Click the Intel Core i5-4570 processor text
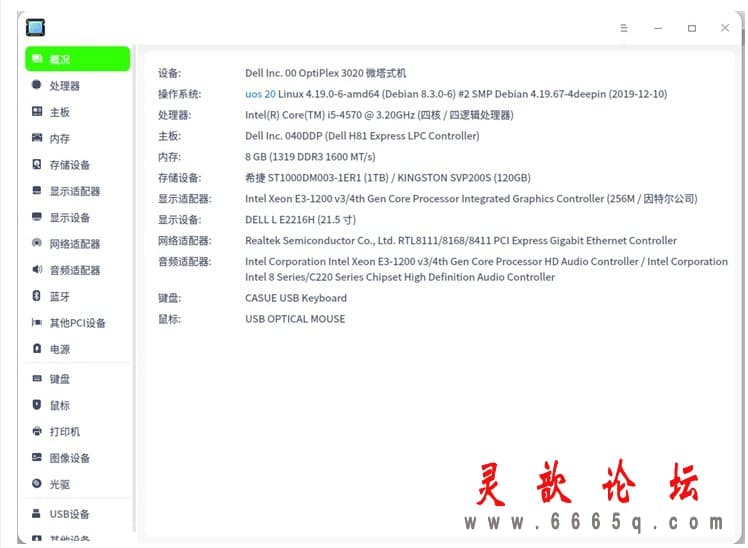The image size is (748, 548). pos(379,115)
